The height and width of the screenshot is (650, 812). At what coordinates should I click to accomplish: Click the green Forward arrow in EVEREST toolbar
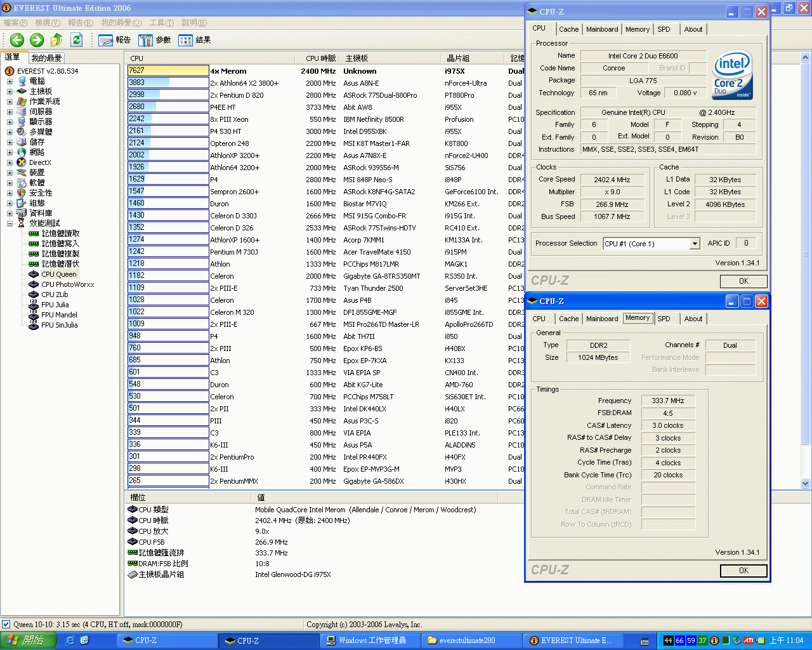click(37, 40)
